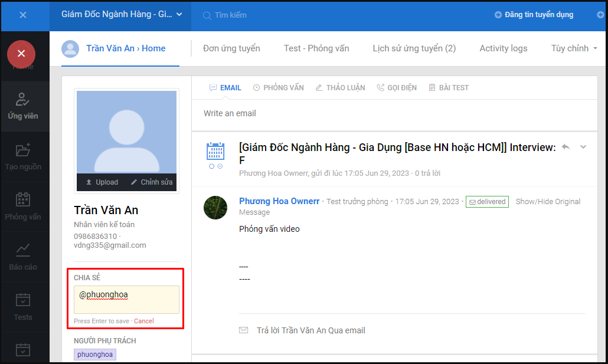This screenshot has height=364, width=608.
Task: Select the PHỎNG VẤN activity tab
Action: coord(279,88)
